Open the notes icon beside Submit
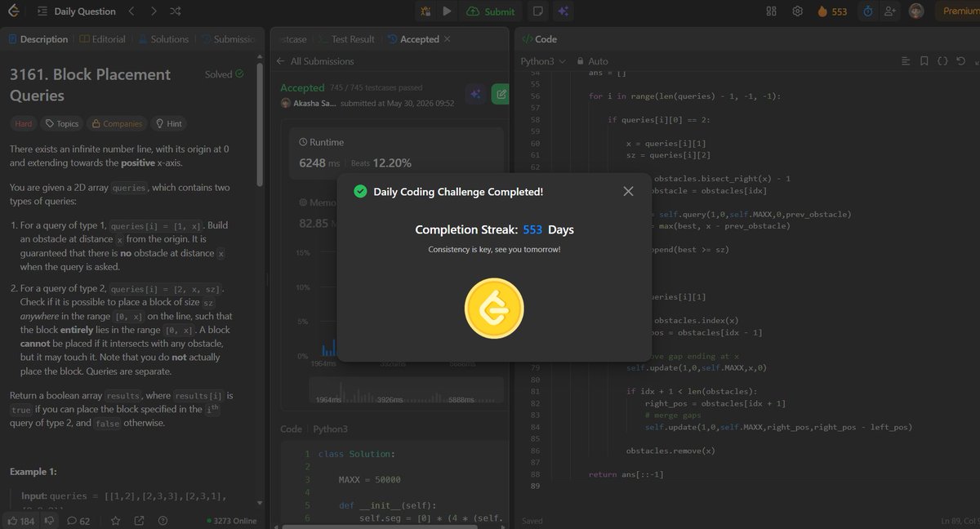The height and width of the screenshot is (529, 980). coord(537,11)
